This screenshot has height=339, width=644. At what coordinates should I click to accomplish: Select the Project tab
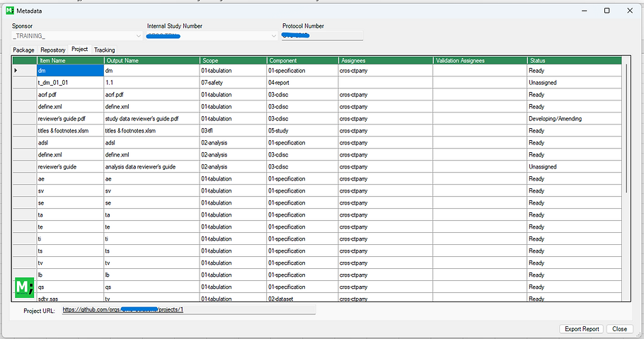pyautogui.click(x=80, y=49)
